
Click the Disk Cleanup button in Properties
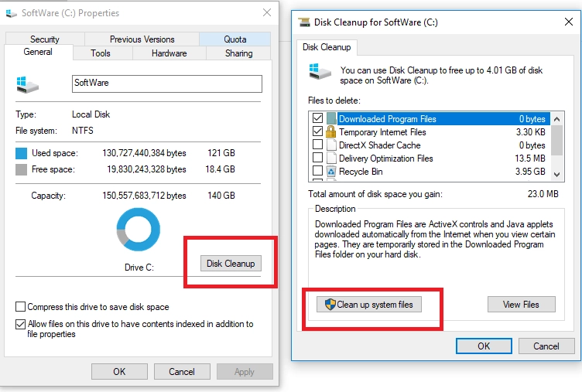231,264
